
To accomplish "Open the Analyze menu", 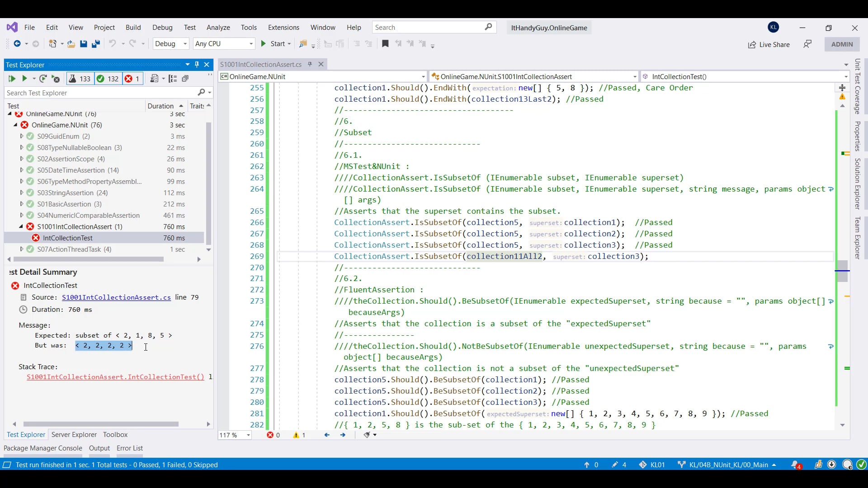I will [218, 28].
